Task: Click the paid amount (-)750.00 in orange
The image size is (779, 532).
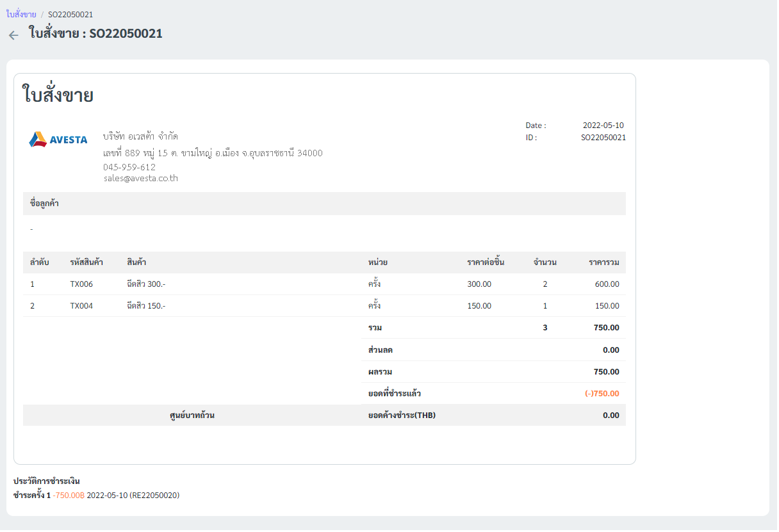Action: tap(602, 394)
